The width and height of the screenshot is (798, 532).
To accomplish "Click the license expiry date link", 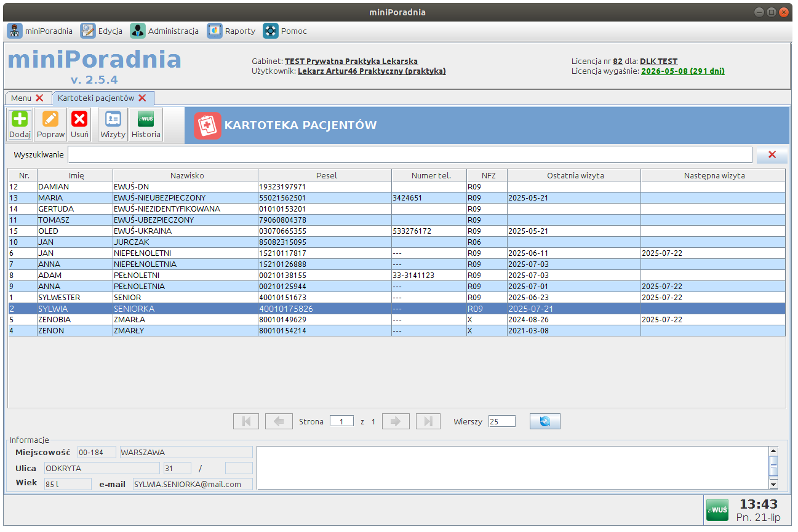I will click(x=682, y=71).
